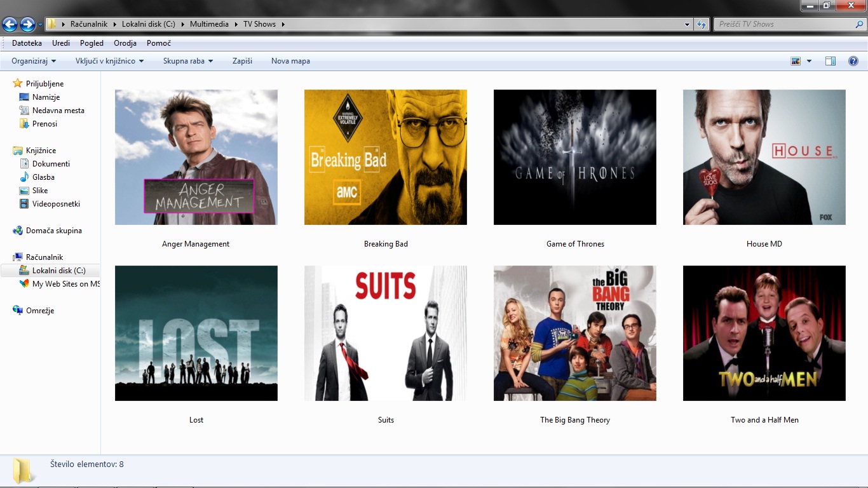
Task: Refresh the folder with refresh icon
Action: point(702,24)
